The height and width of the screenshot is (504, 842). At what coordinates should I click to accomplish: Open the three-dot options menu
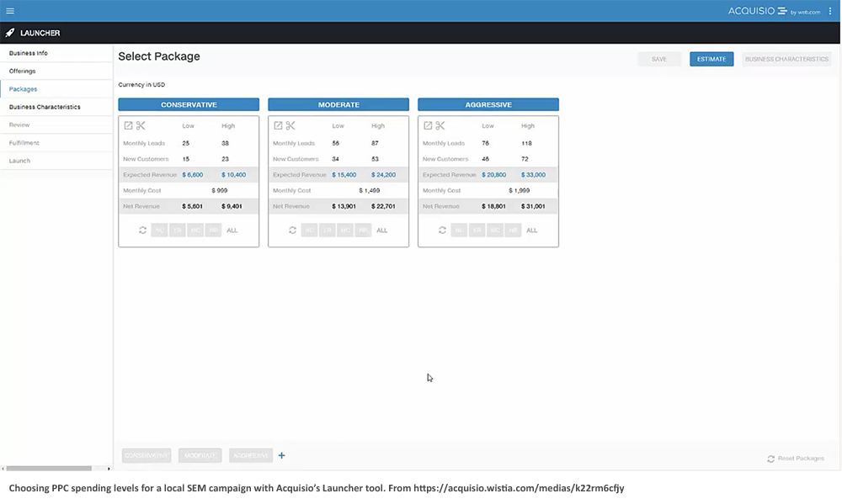829,11
